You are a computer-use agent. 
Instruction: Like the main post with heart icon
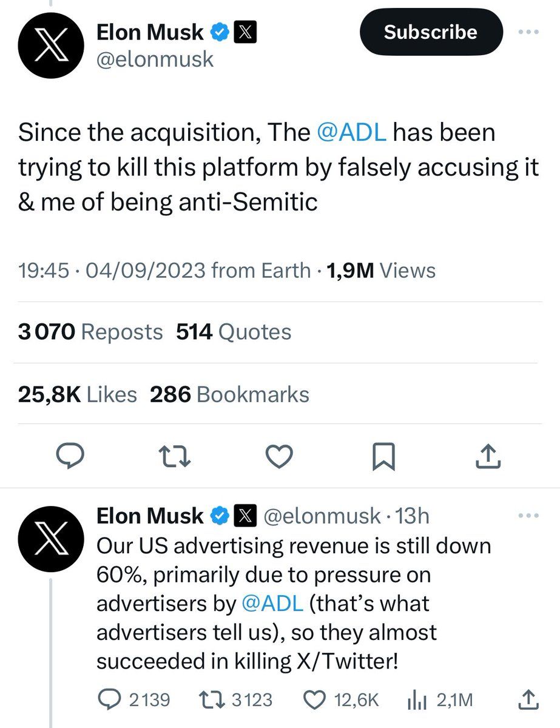click(x=280, y=457)
